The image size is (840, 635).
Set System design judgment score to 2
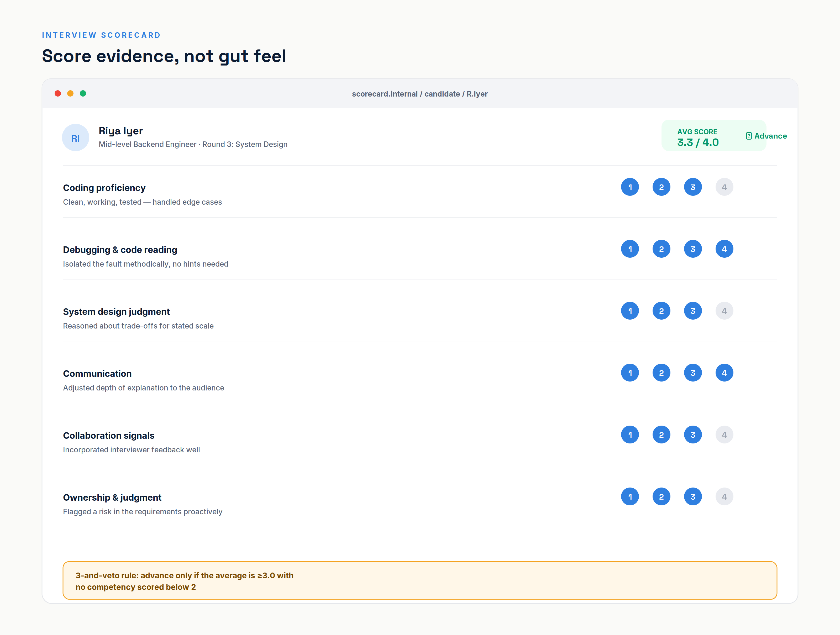click(661, 311)
